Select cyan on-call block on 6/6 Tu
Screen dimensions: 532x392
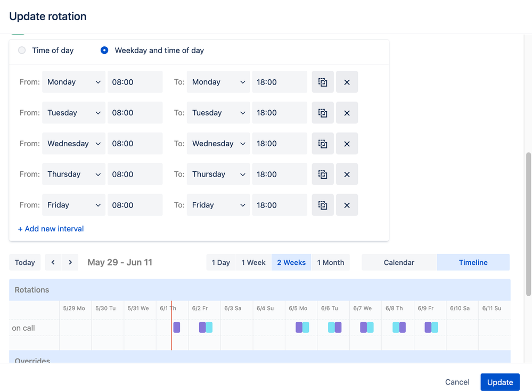pos(331,327)
